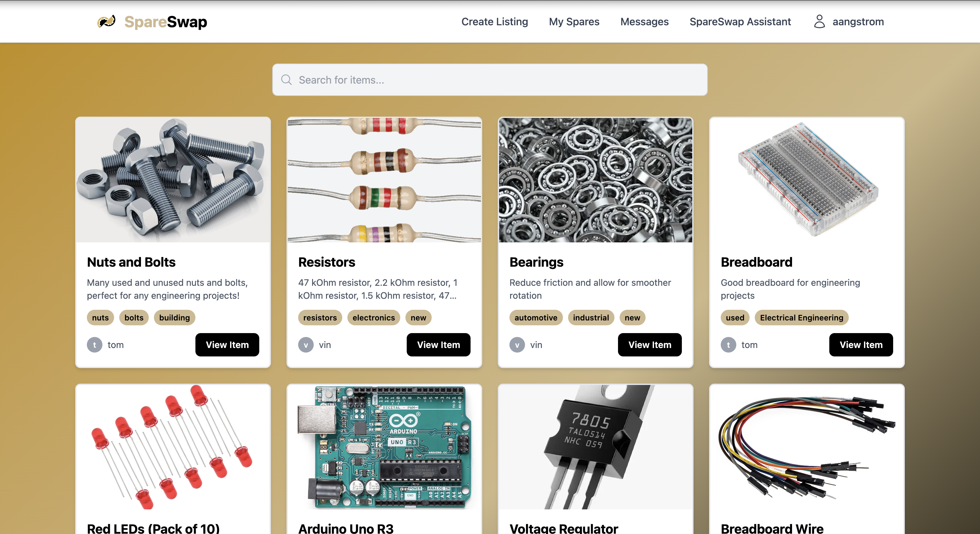Click the SpareSwap handshake logo icon
Screen dimensions: 980x534
106,21
